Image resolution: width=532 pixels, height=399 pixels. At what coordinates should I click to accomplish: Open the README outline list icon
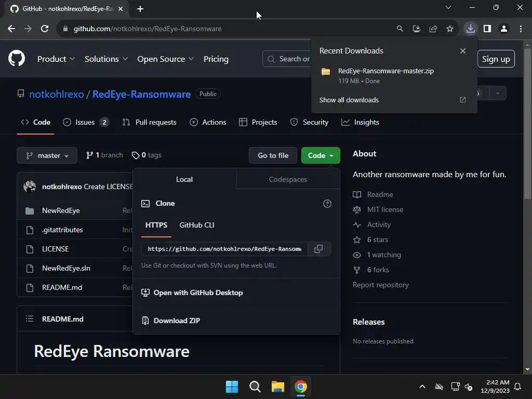point(30,318)
